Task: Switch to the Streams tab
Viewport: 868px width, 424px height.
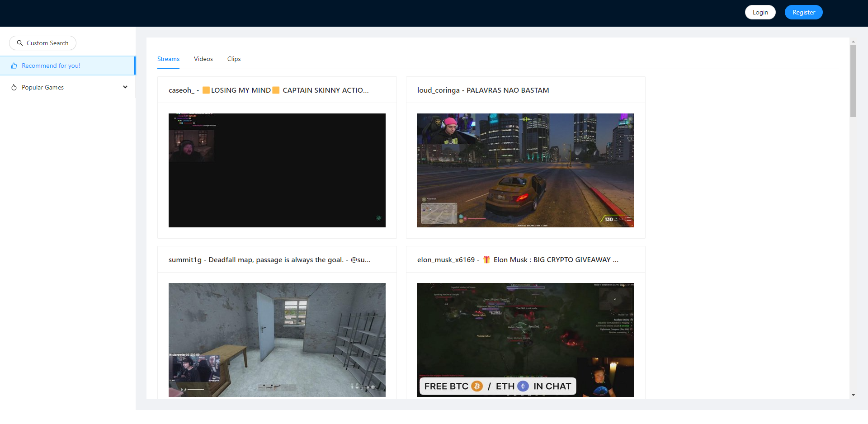Action: pos(168,59)
